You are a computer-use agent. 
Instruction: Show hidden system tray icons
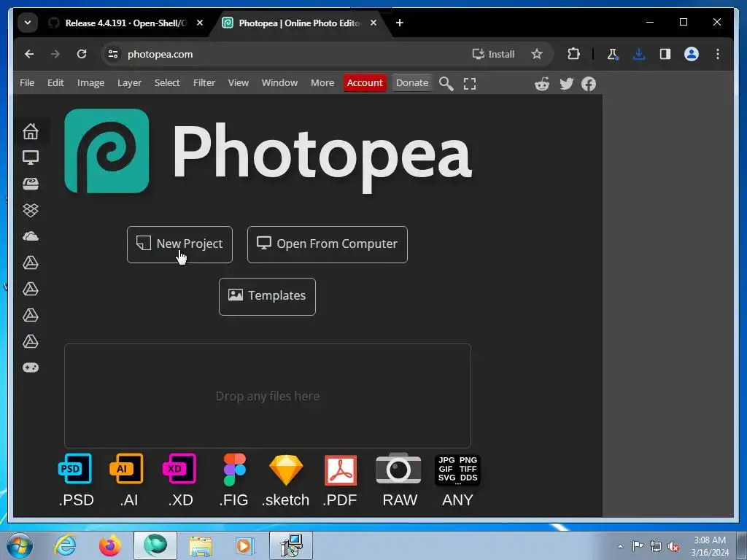click(x=620, y=545)
